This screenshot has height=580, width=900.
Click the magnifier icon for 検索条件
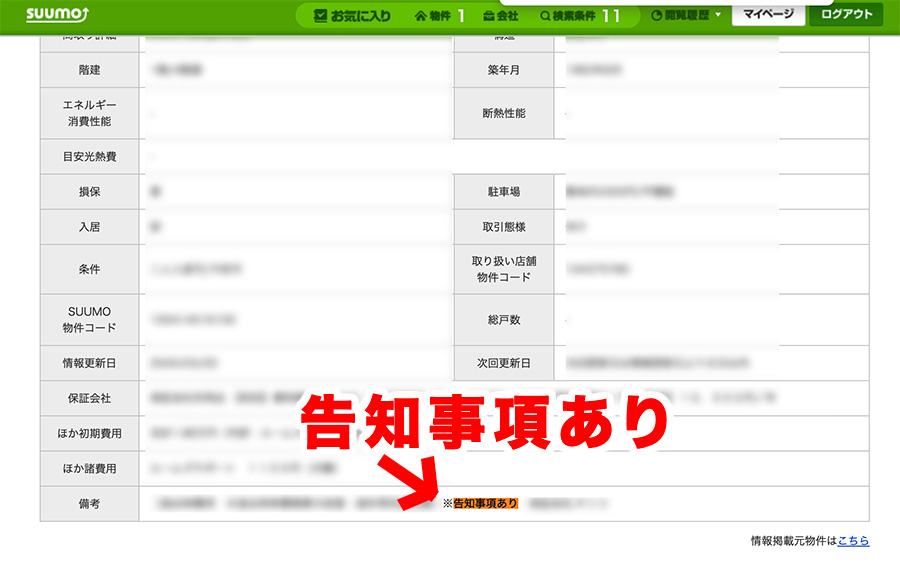[x=545, y=16]
